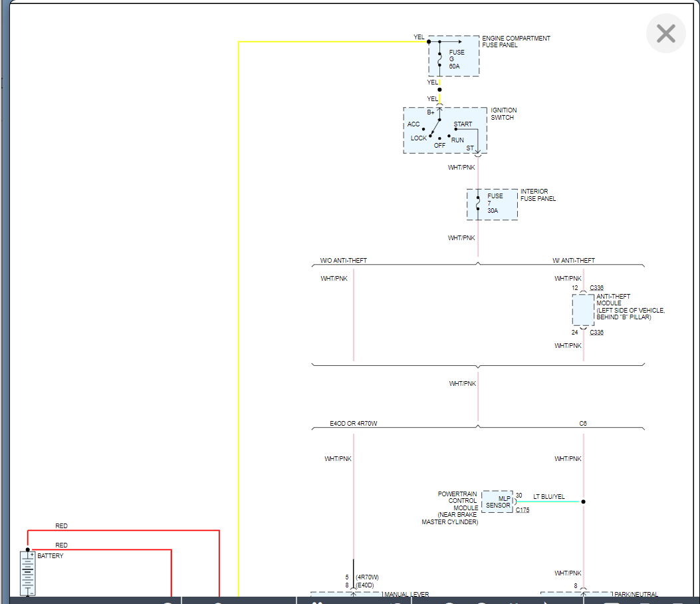Screen dimensions: 700x604
Task: Select the ignition switch component
Action: [x=445, y=130]
